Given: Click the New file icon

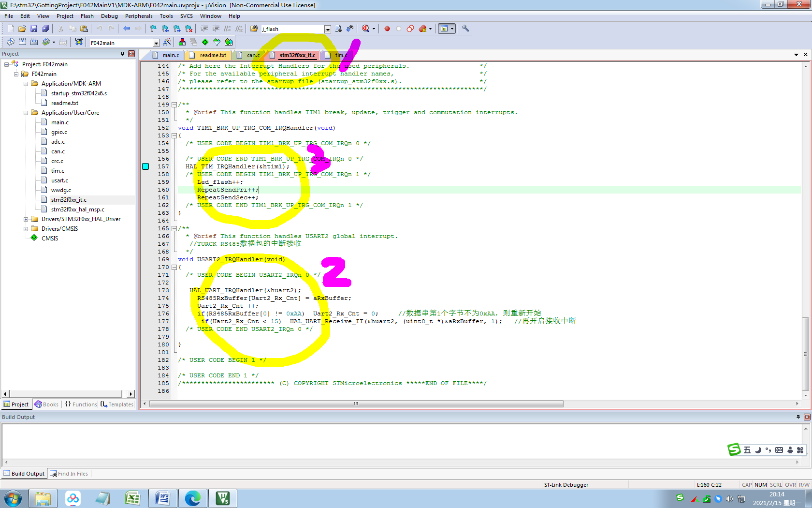Looking at the screenshot, I should 11,29.
